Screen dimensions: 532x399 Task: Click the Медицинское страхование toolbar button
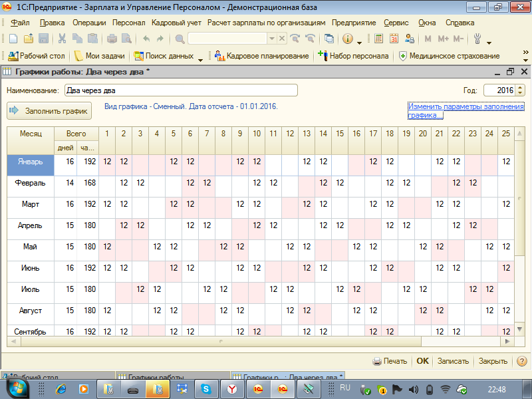[449, 56]
